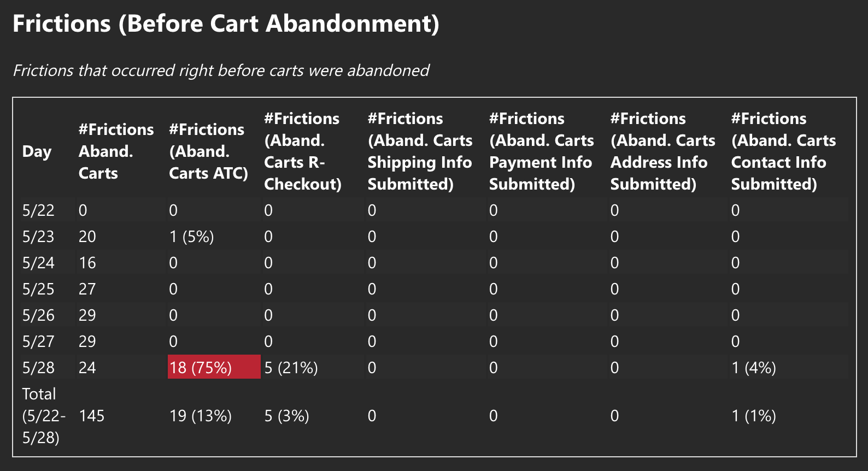
Task: Select the 1 (1%) total cell
Action: pos(753,416)
